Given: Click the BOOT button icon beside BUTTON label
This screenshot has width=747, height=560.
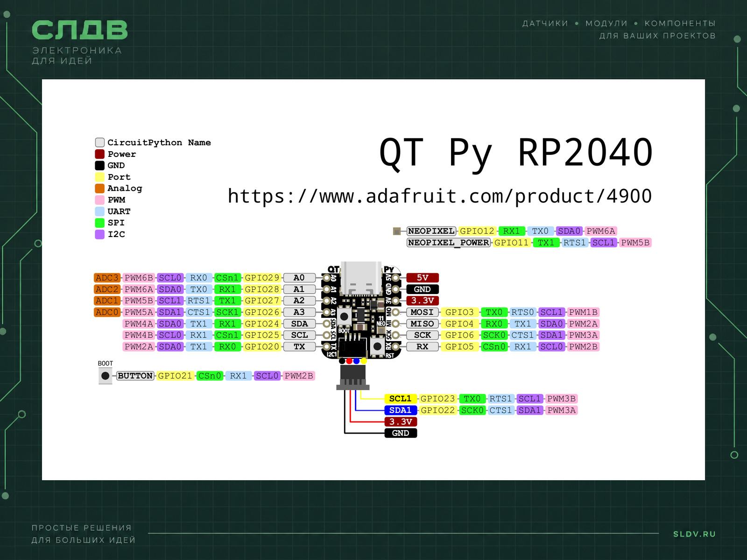Looking at the screenshot, I should (106, 376).
